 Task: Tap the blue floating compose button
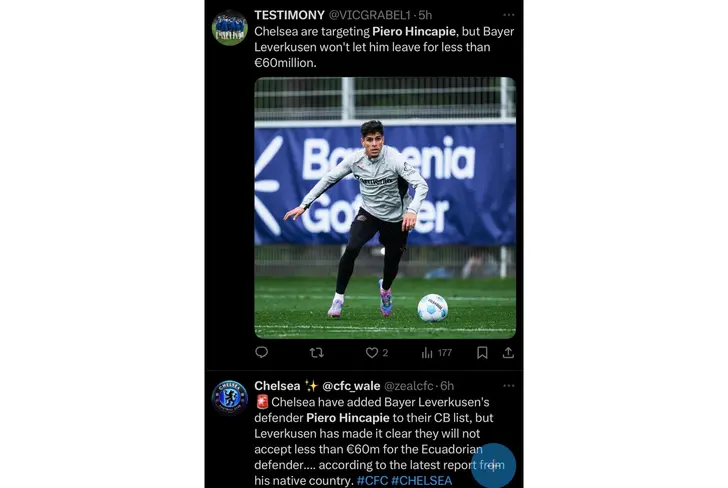493,465
